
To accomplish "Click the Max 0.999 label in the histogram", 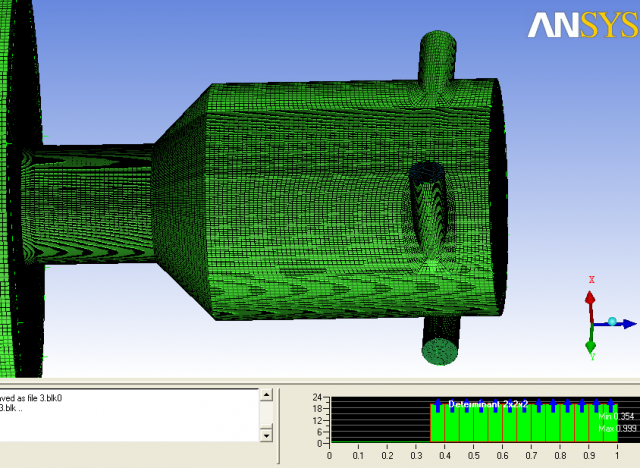I will [616, 428].
